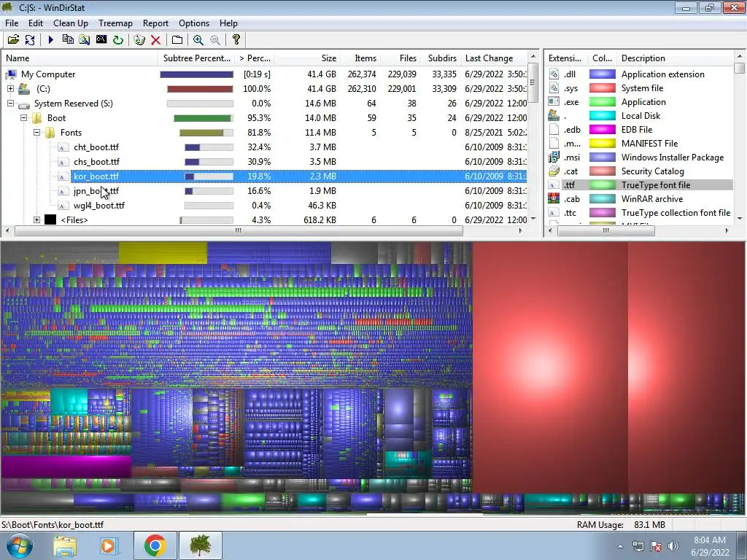Click the .cat Security Catalog icon
Viewport: 747px width, 560px height.
point(554,171)
